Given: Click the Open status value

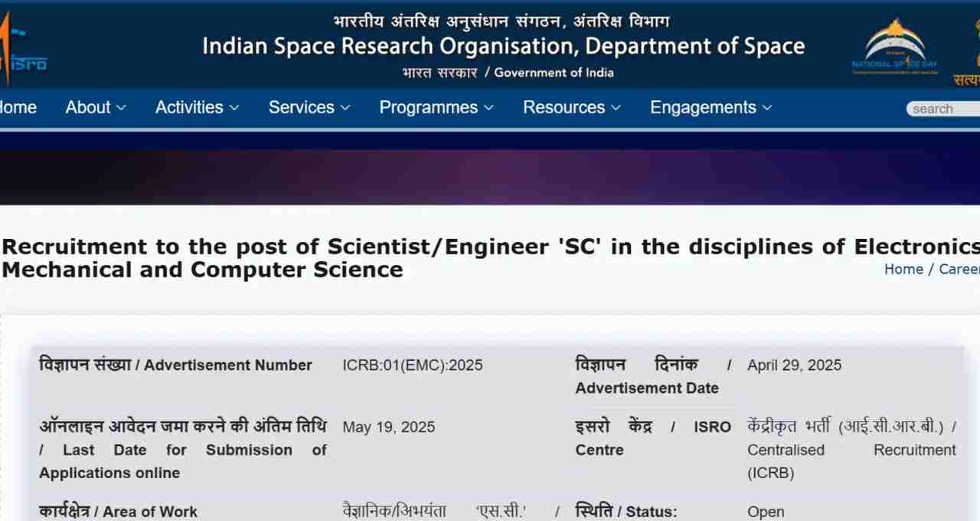Looking at the screenshot, I should tap(766, 512).
